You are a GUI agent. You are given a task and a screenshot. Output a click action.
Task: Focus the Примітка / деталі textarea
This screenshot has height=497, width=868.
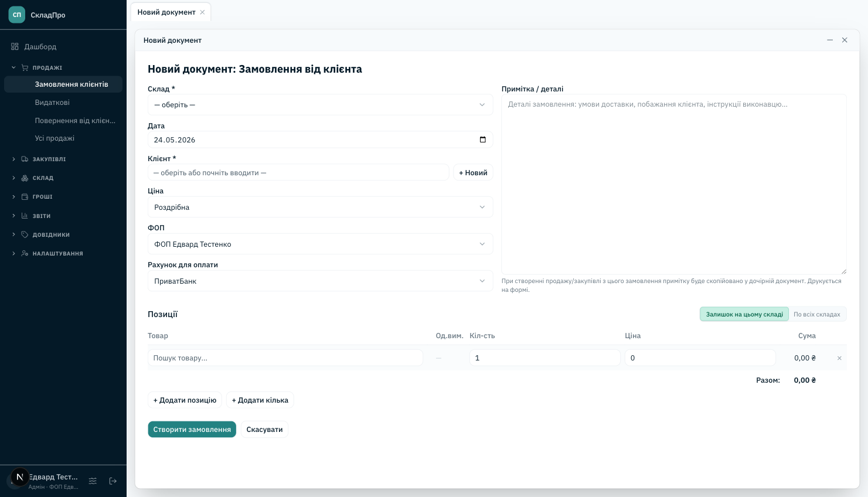[x=674, y=184]
